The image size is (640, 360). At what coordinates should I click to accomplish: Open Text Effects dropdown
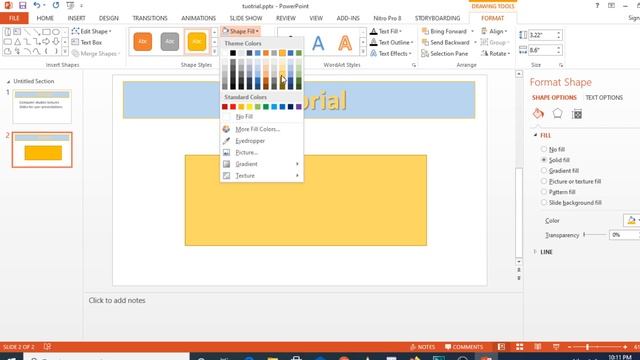pyautogui.click(x=391, y=53)
